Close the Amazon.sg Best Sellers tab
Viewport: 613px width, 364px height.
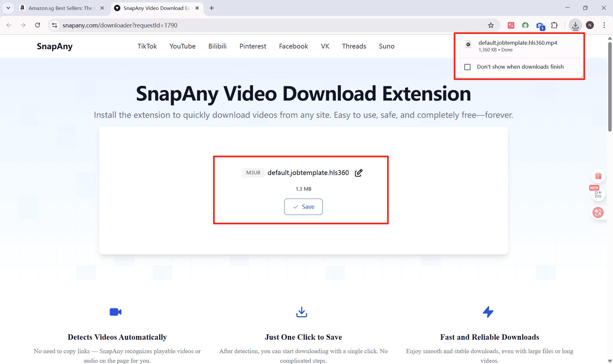[x=102, y=8]
